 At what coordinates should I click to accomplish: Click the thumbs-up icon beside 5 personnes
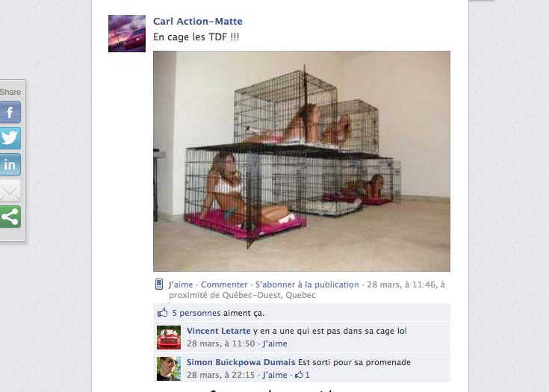click(x=163, y=312)
